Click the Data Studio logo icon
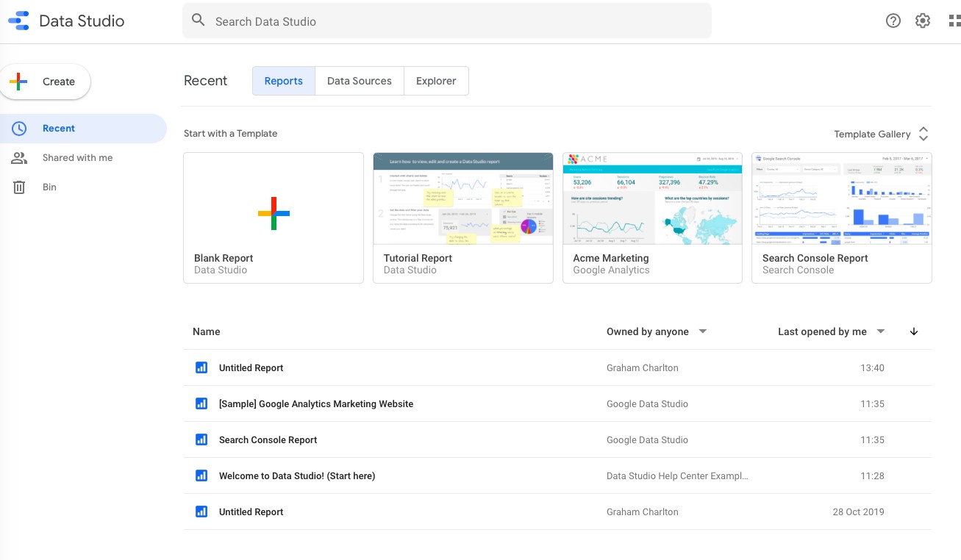Viewport: 961px width, 560px height. click(18, 21)
